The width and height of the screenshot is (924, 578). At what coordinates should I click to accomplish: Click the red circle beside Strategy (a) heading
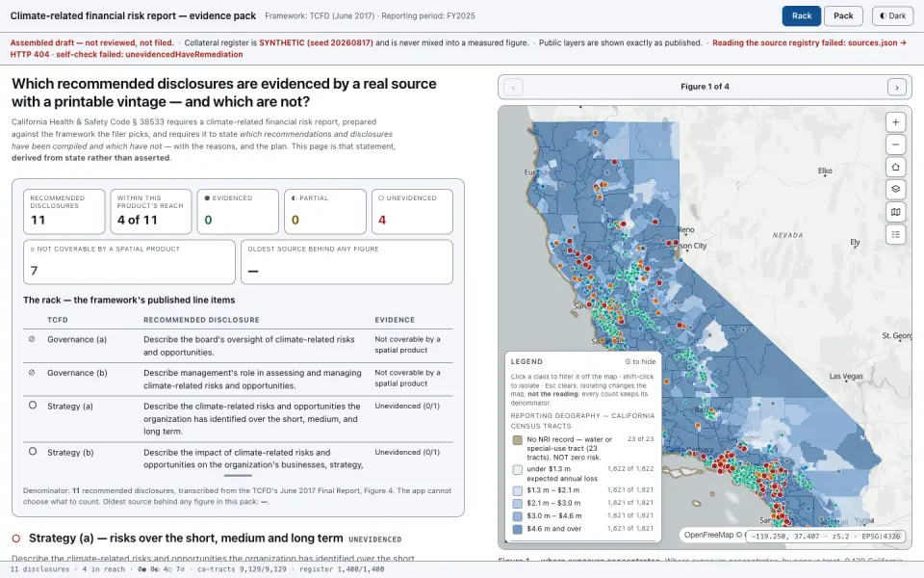[16, 539]
